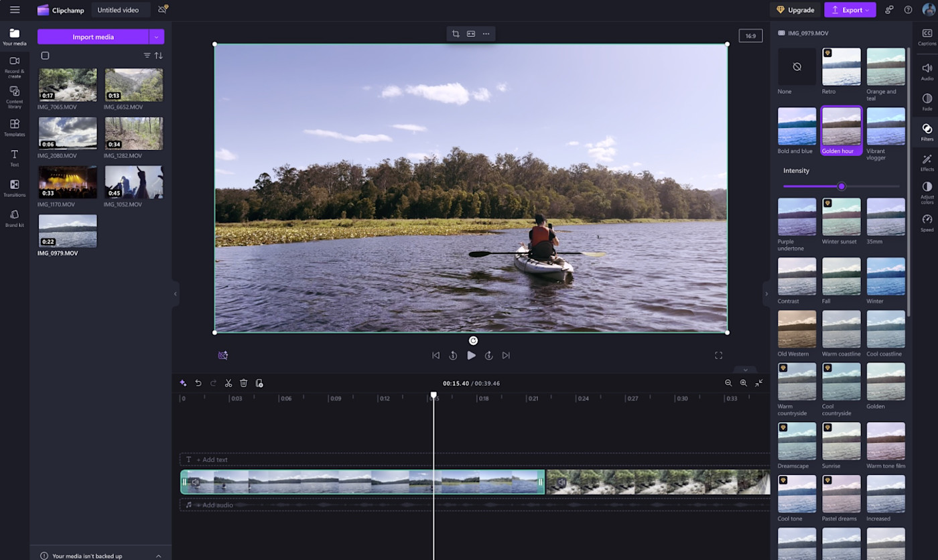
Task: Open the Adjust colors panel
Action: (x=927, y=193)
